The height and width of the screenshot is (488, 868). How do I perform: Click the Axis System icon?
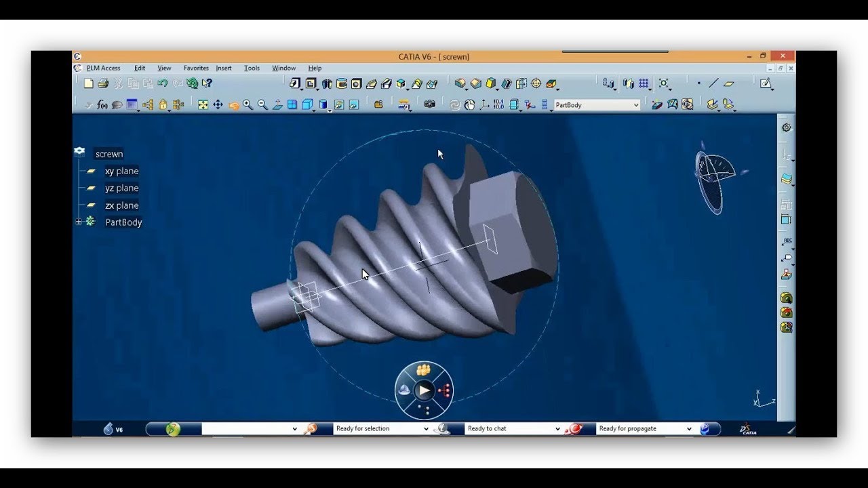[484, 104]
